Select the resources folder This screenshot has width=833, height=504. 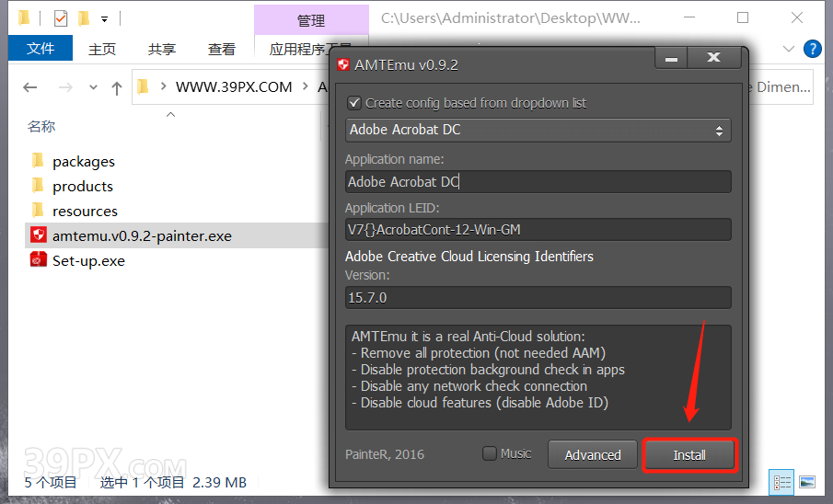pos(85,212)
